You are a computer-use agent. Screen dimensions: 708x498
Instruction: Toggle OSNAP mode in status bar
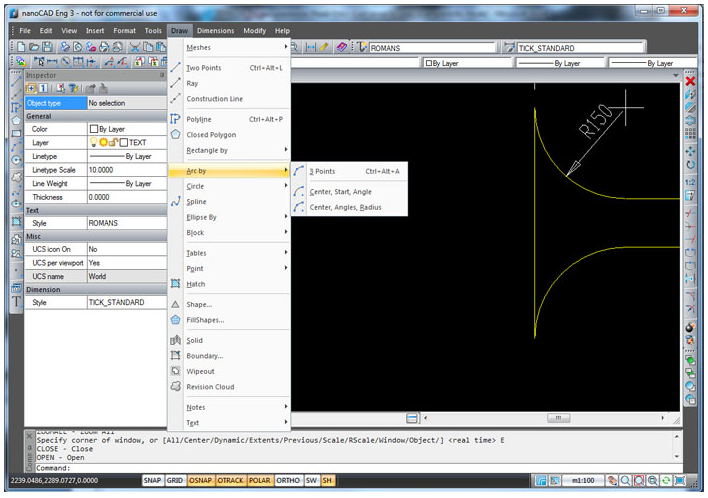(x=200, y=480)
